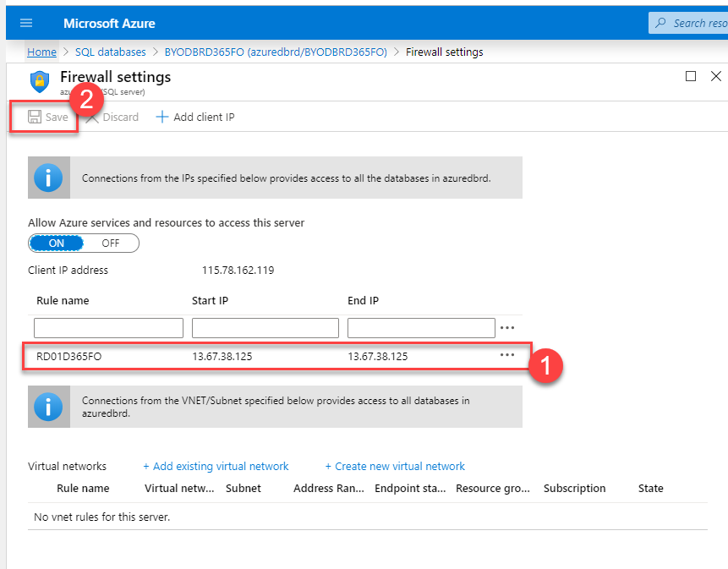
Task: Open ellipsis menu for the empty rule row
Action: click(x=507, y=328)
